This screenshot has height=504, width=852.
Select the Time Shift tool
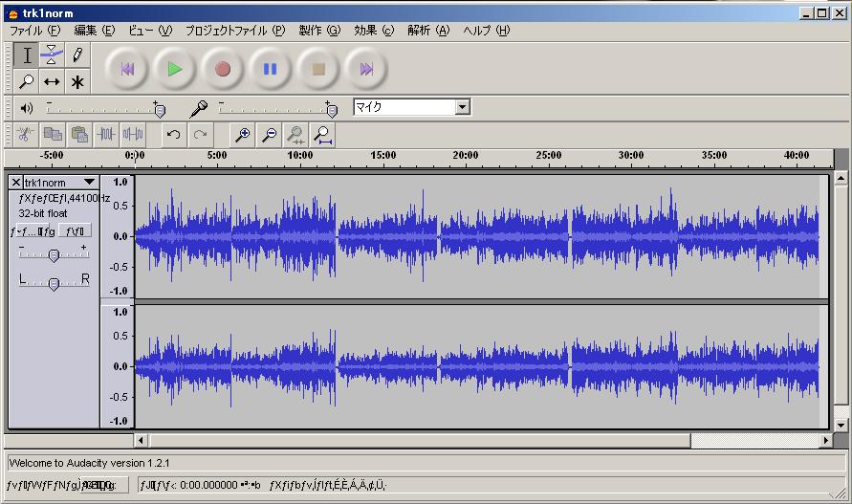[52, 81]
